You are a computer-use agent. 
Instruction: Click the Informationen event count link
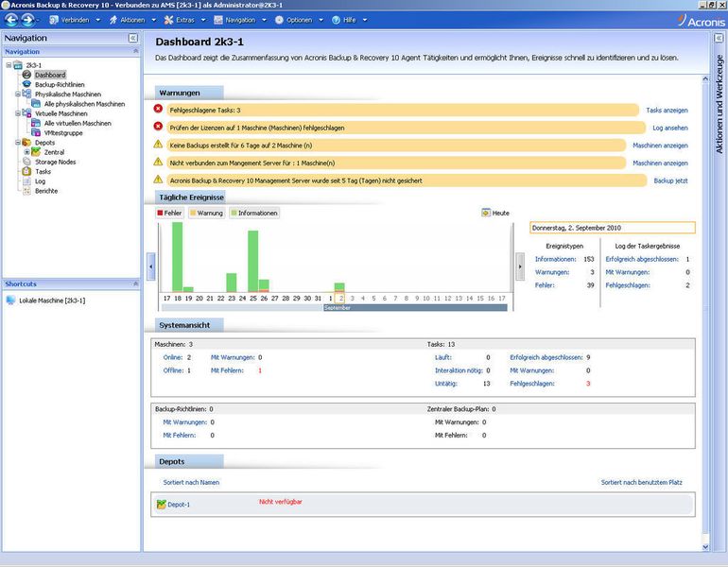coord(555,259)
